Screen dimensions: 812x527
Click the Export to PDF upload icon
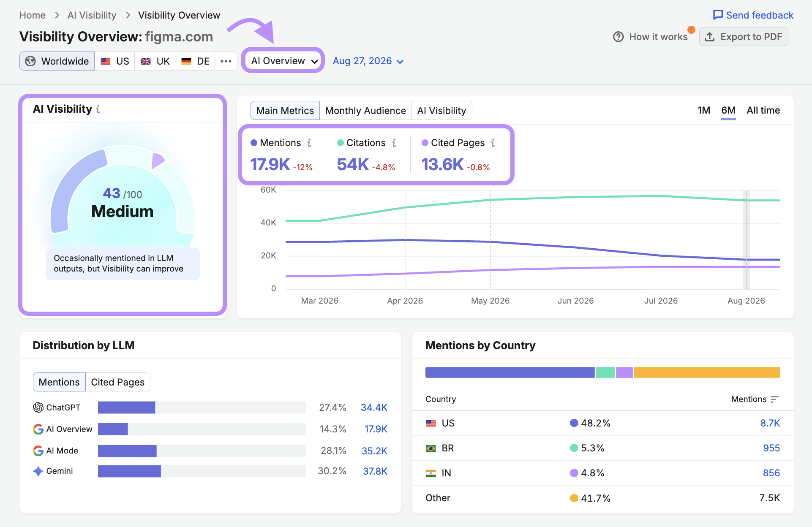click(710, 37)
